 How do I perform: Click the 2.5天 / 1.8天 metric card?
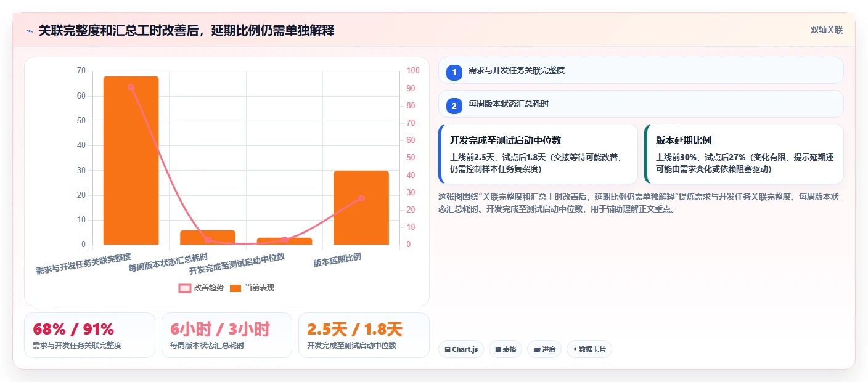[x=364, y=335]
